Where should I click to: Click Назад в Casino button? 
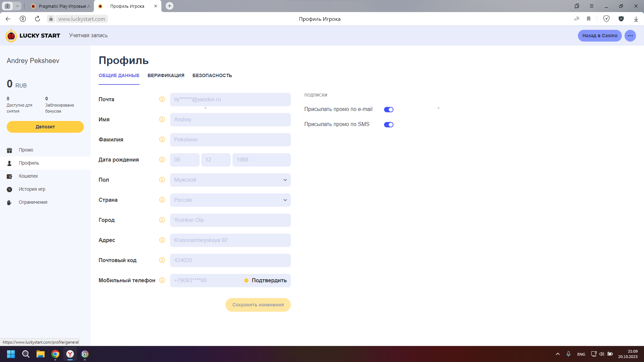click(599, 36)
